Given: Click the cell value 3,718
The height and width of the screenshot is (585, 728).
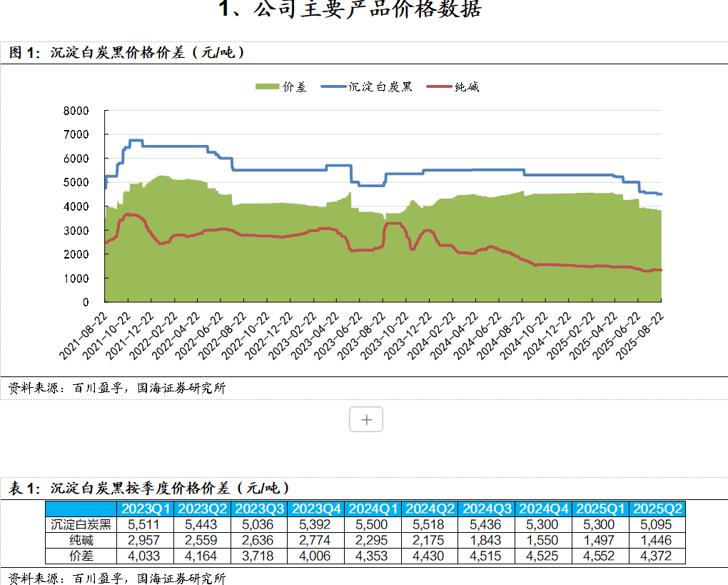Looking at the screenshot, I should point(258,556).
